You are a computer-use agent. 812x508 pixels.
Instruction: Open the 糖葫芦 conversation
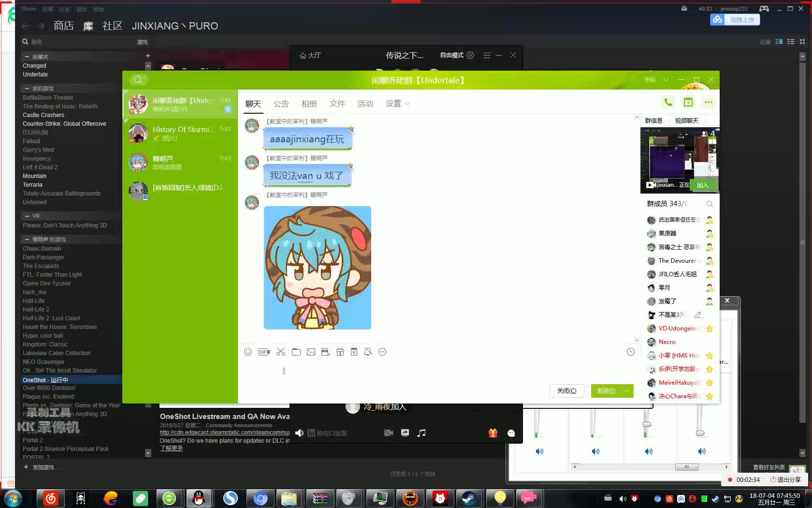click(x=180, y=162)
